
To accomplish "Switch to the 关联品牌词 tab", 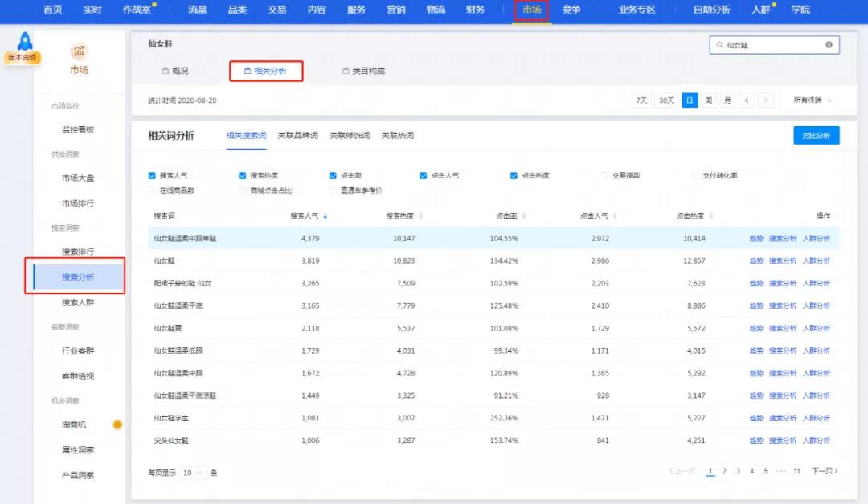I will tap(297, 136).
